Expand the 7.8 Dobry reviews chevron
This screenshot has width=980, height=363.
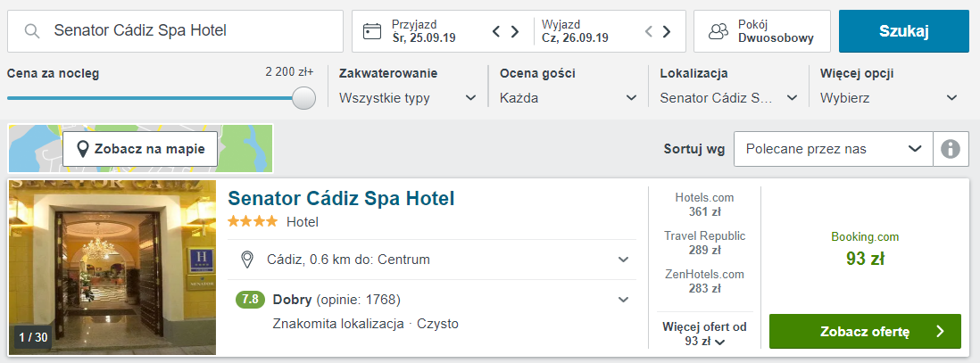(623, 300)
